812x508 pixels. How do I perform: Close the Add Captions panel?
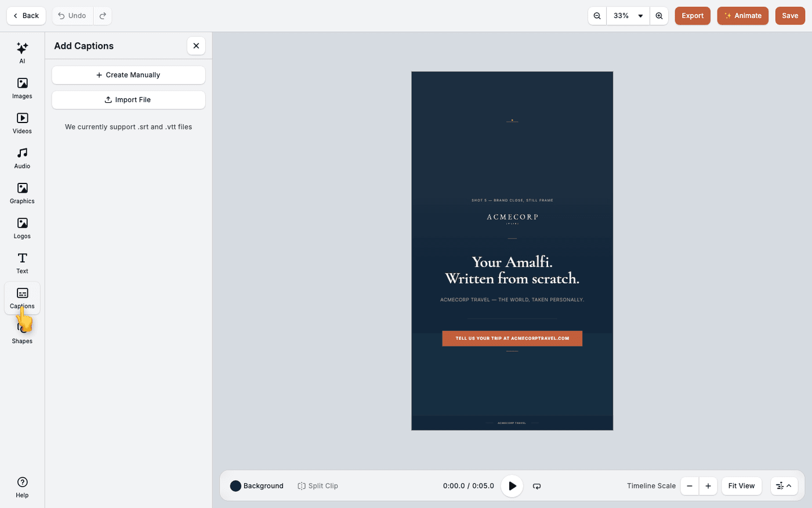[196, 46]
